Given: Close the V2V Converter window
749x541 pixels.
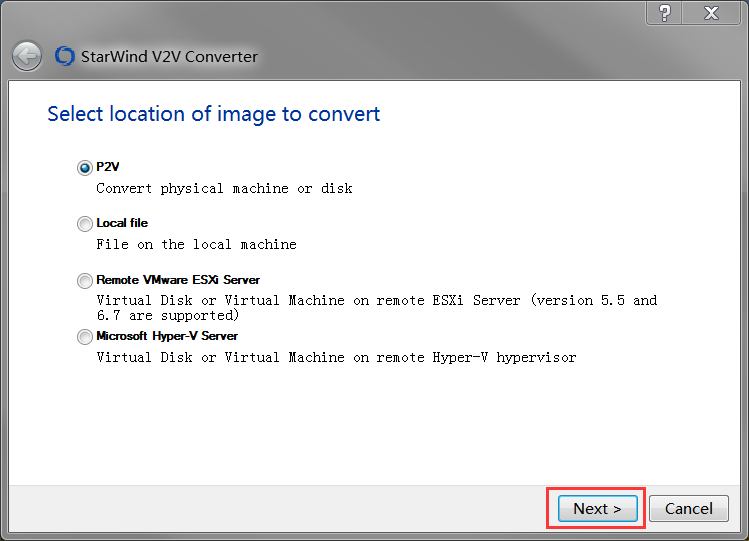Looking at the screenshot, I should [x=711, y=13].
